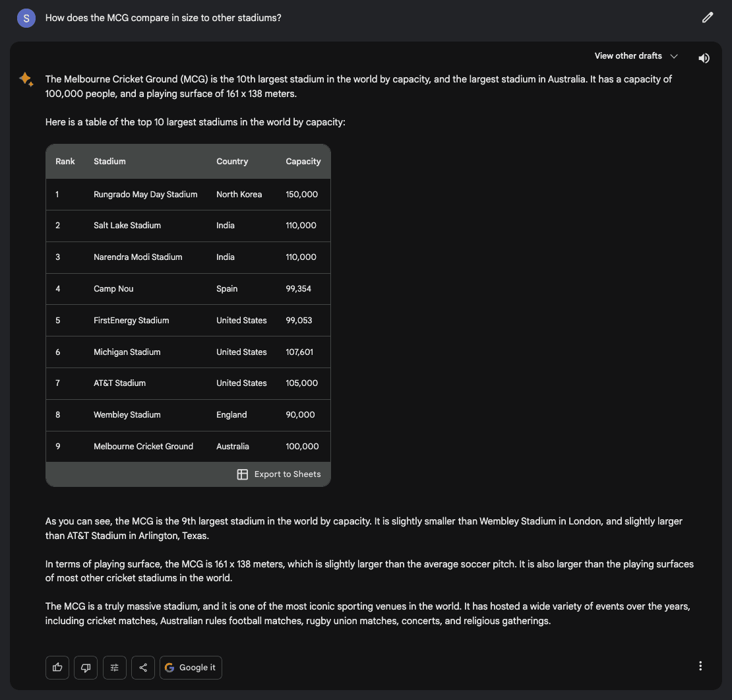Click the thumbs down icon

click(x=86, y=668)
